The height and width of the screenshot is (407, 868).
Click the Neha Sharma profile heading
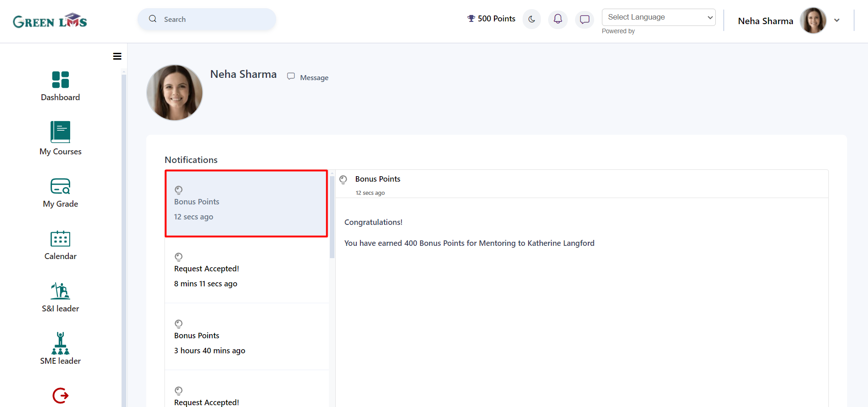coord(243,74)
